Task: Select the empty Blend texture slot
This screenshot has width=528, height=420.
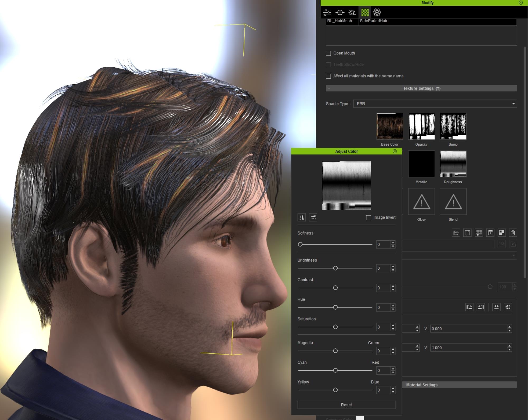Action: tap(453, 202)
